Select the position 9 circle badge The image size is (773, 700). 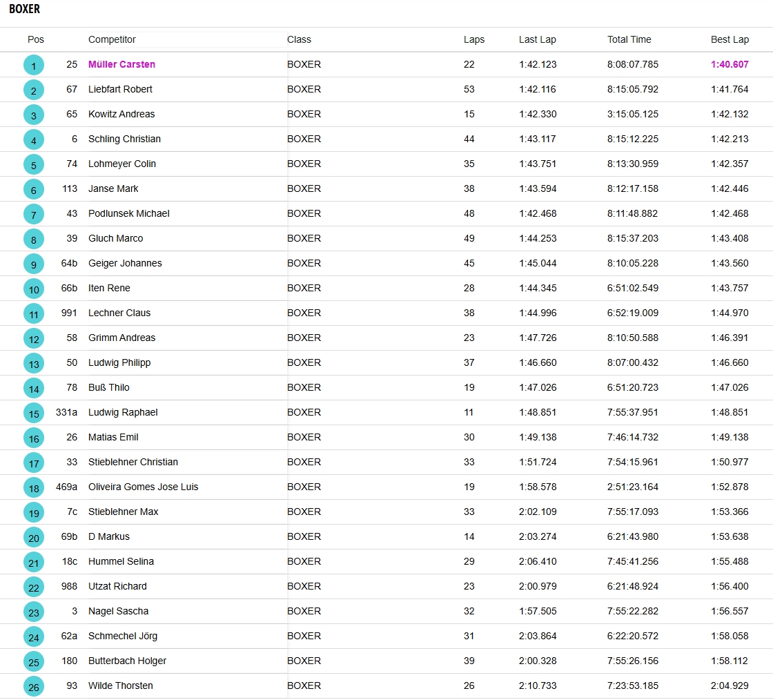pos(33,264)
